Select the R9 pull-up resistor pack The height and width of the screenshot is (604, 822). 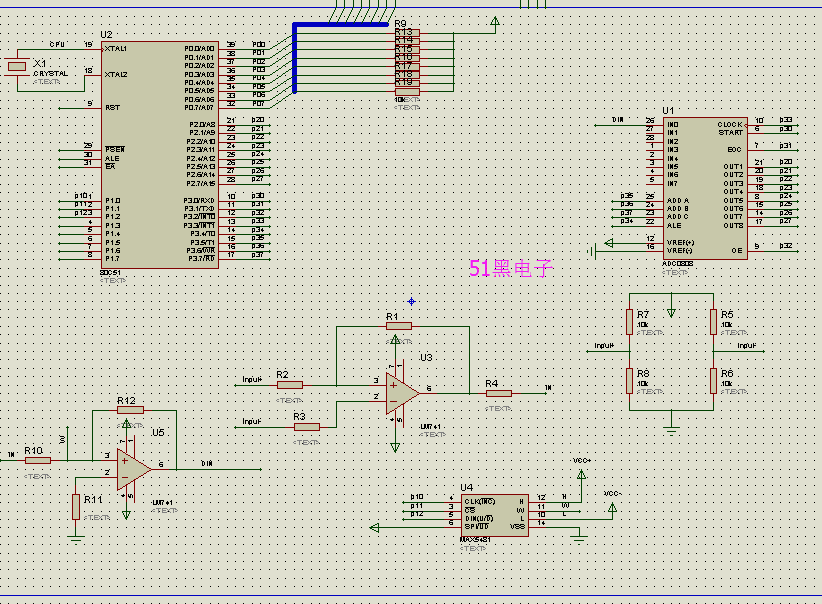(x=407, y=60)
